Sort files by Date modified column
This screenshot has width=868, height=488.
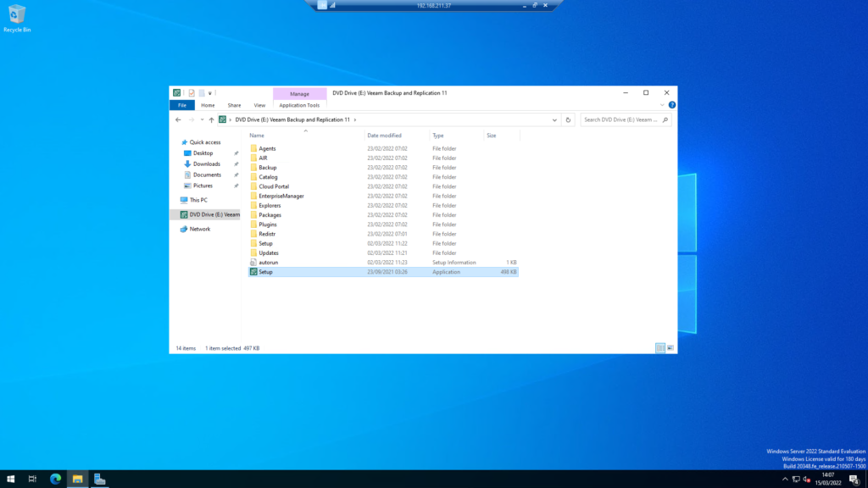(384, 136)
